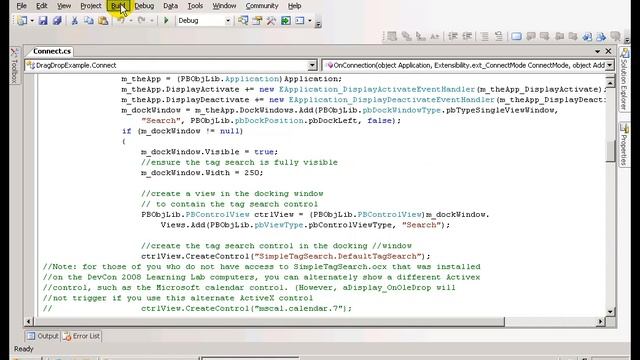Open the Community menu
Image resolution: width=640 pixels, height=360 pixels.
pyautogui.click(x=262, y=6)
